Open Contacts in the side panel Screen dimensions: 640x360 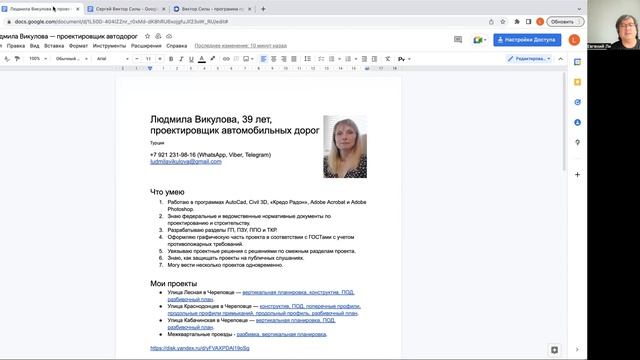coord(577,122)
